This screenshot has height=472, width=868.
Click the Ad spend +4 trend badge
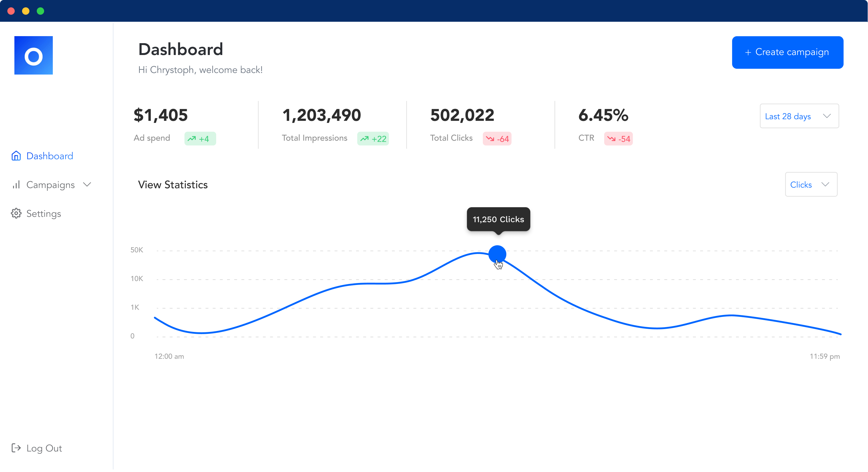(x=200, y=138)
